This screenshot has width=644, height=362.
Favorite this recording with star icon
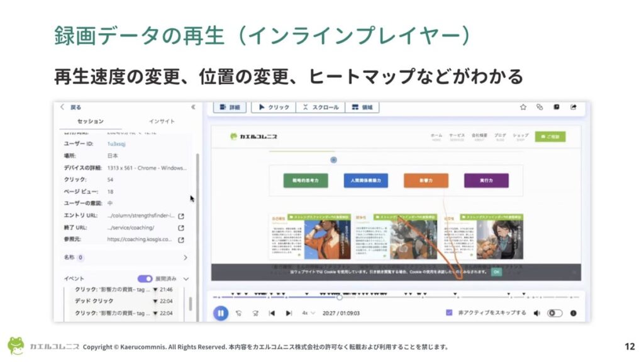(523, 107)
